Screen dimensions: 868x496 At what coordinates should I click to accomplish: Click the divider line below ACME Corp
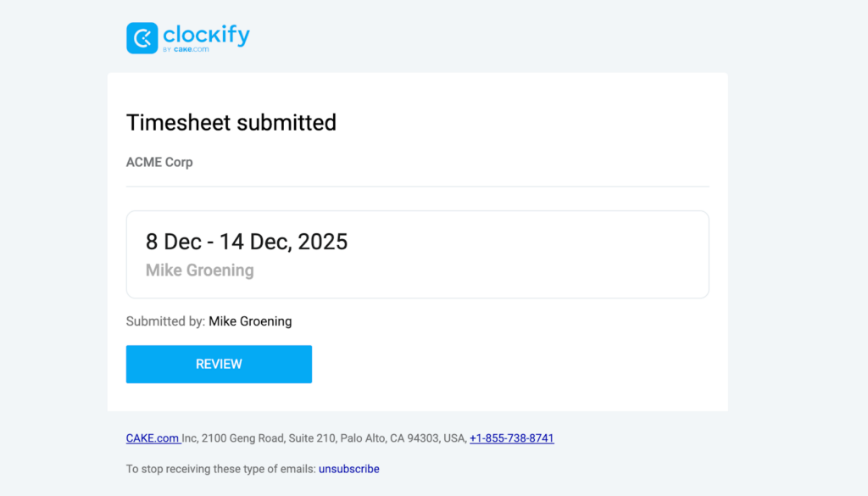click(417, 187)
